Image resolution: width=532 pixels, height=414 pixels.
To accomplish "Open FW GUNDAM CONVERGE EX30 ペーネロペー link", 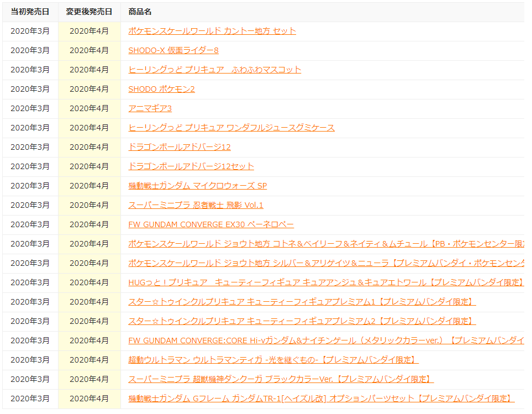I will (x=211, y=224).
